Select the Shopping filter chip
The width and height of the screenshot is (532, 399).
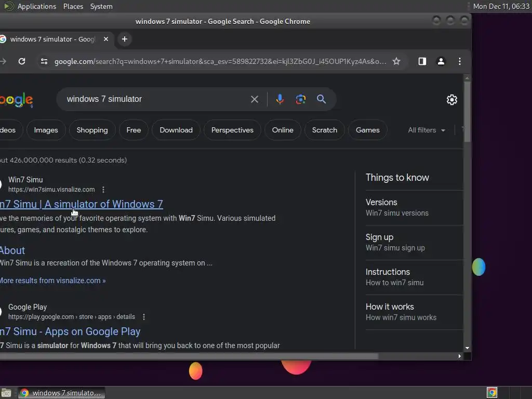tap(92, 130)
